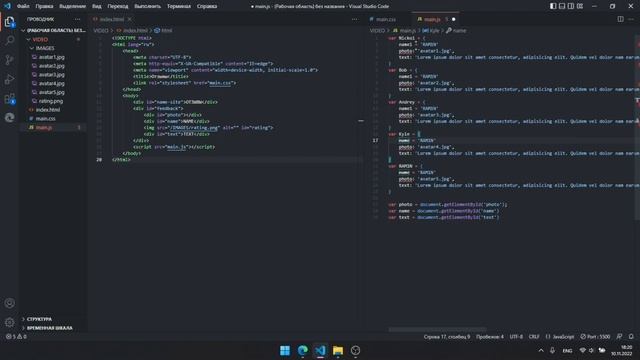Click the Пробелов: 4 indentation setting
640x360 pixels.
click(490, 337)
